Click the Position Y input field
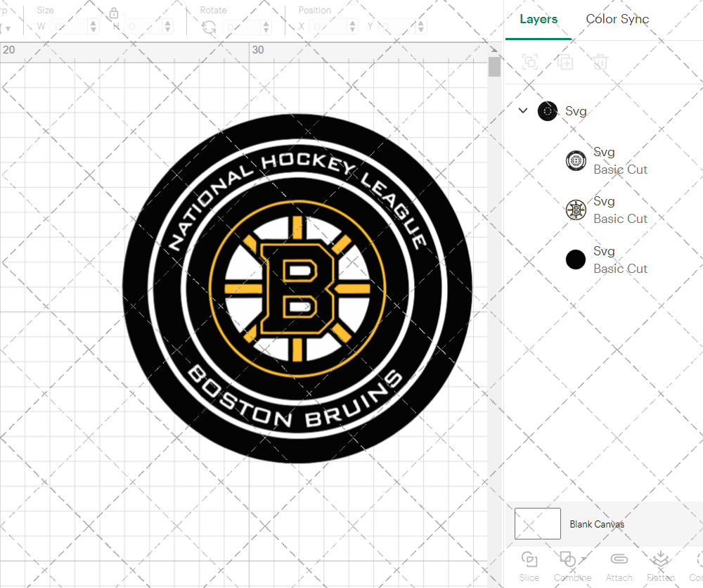 (x=397, y=27)
